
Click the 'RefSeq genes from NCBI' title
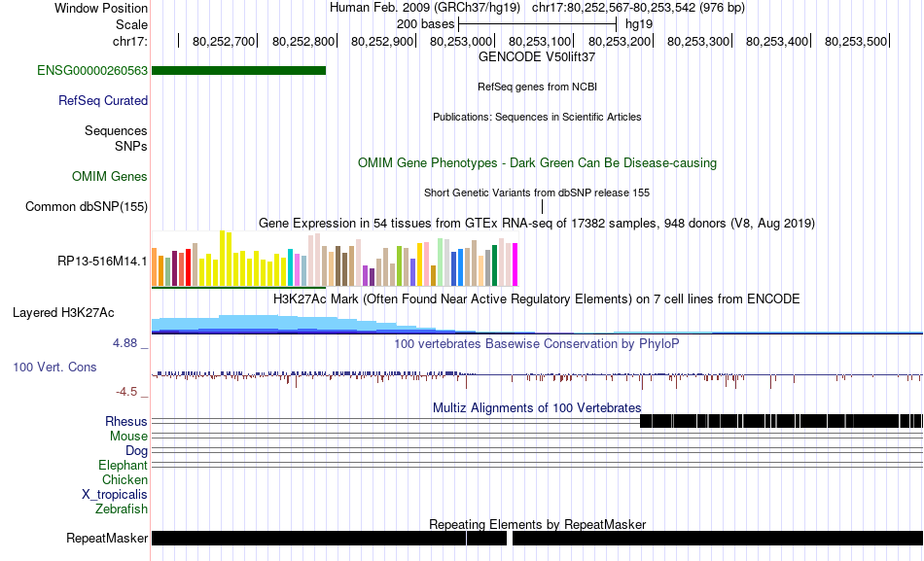[537, 87]
